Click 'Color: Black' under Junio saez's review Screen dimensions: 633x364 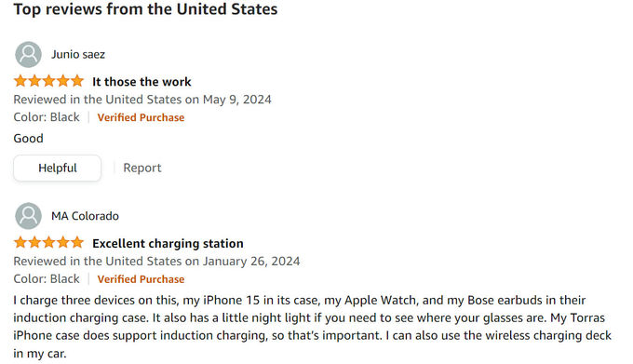pyautogui.click(x=47, y=117)
